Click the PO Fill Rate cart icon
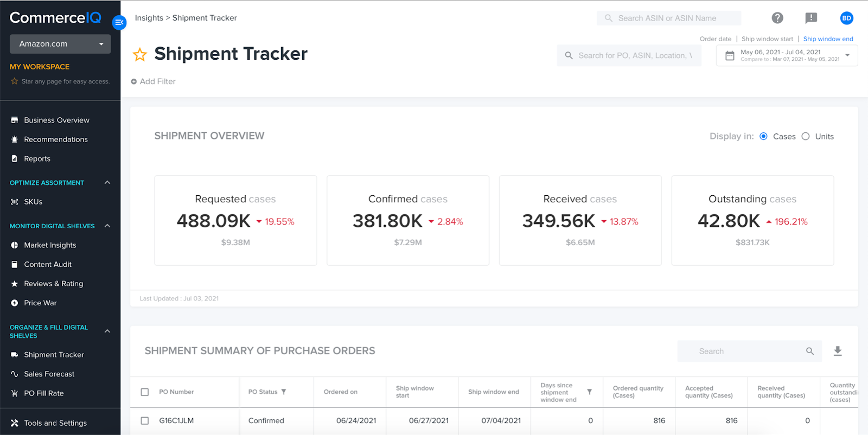The height and width of the screenshot is (435, 868). pos(15,393)
